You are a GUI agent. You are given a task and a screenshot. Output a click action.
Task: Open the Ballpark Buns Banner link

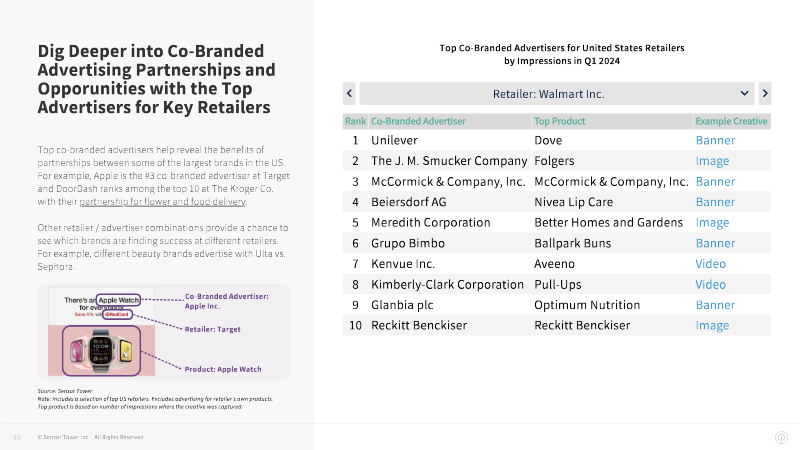tap(715, 243)
